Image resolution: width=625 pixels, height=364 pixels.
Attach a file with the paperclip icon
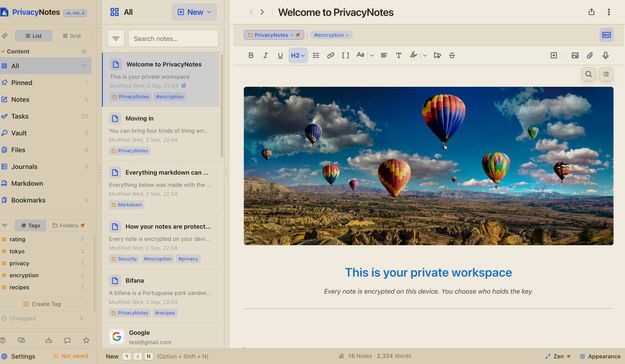click(x=590, y=55)
